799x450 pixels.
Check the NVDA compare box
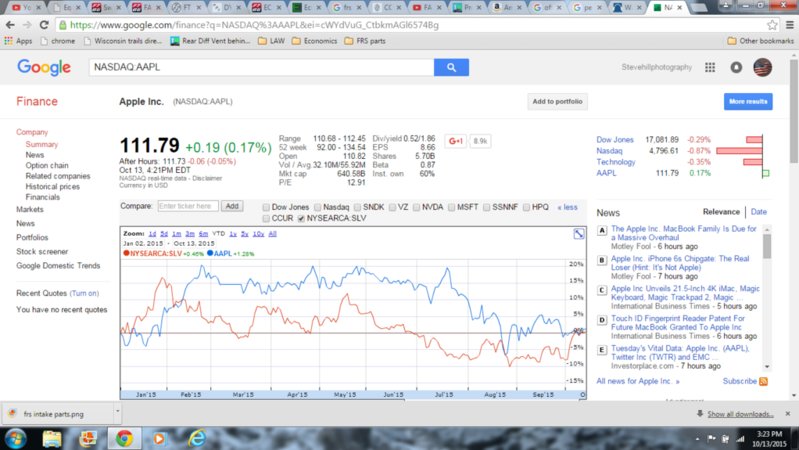pyautogui.click(x=416, y=207)
